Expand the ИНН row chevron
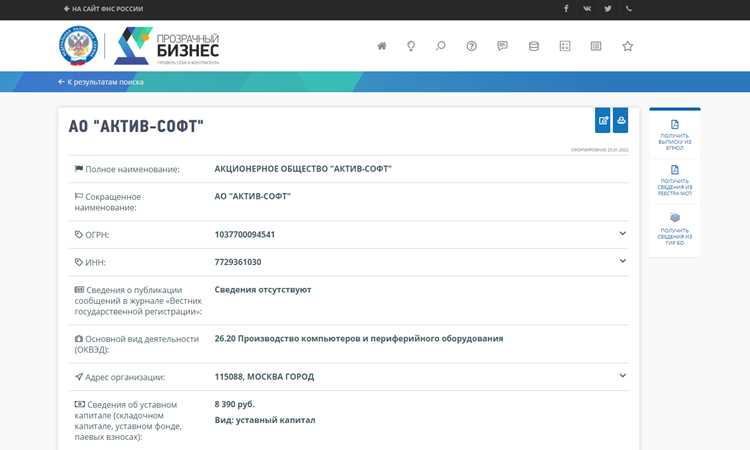 click(622, 261)
